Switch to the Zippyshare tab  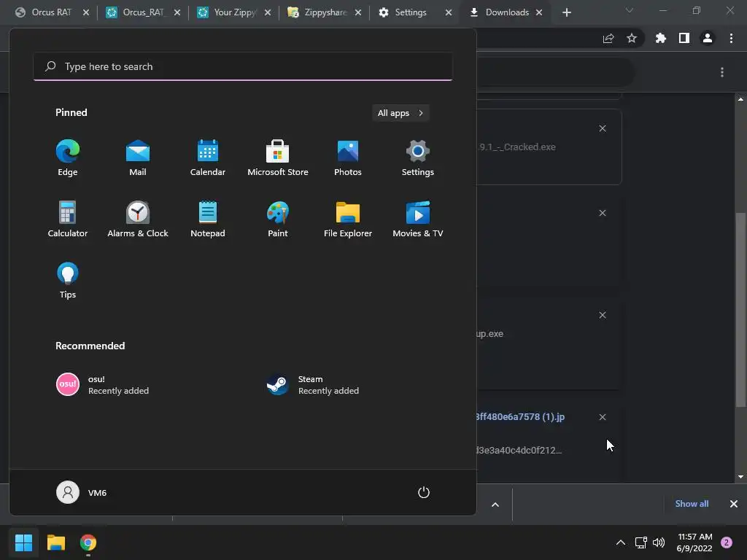pos(318,12)
